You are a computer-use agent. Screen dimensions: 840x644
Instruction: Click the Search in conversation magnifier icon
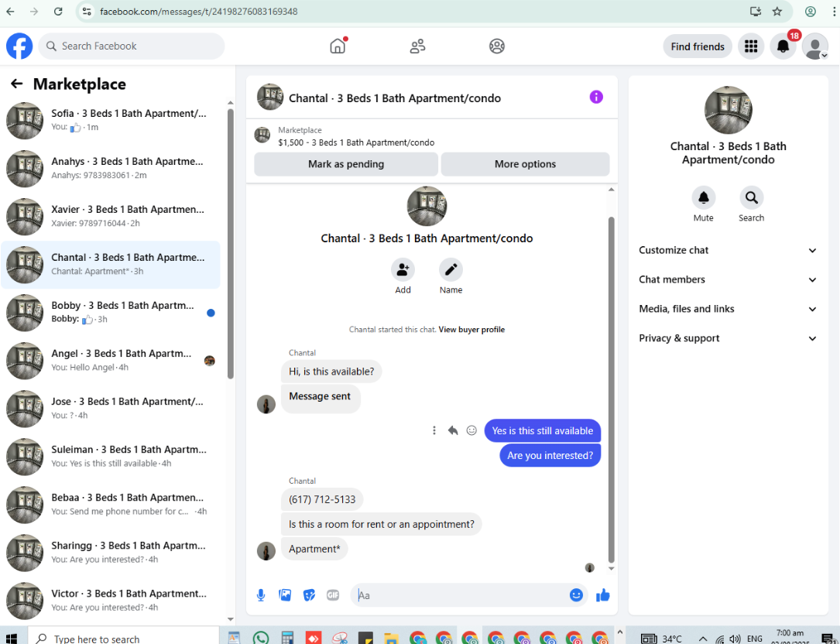tap(751, 197)
